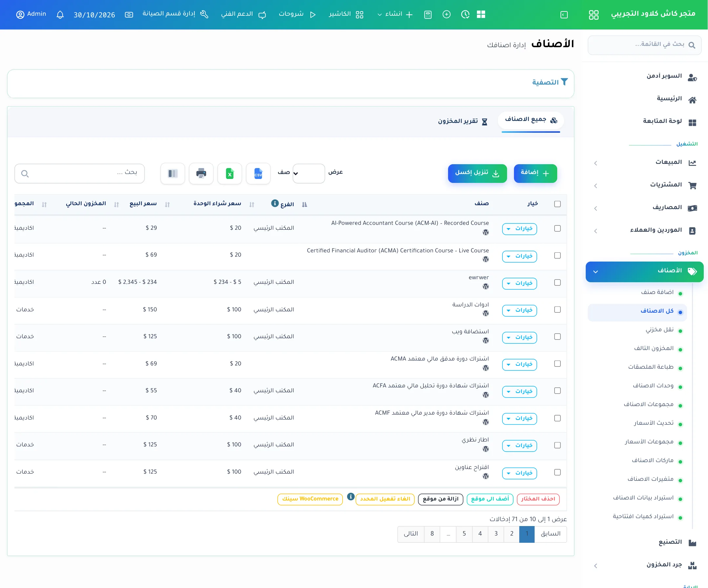
Task: Click the sidebar menu search field
Action: tap(644, 45)
